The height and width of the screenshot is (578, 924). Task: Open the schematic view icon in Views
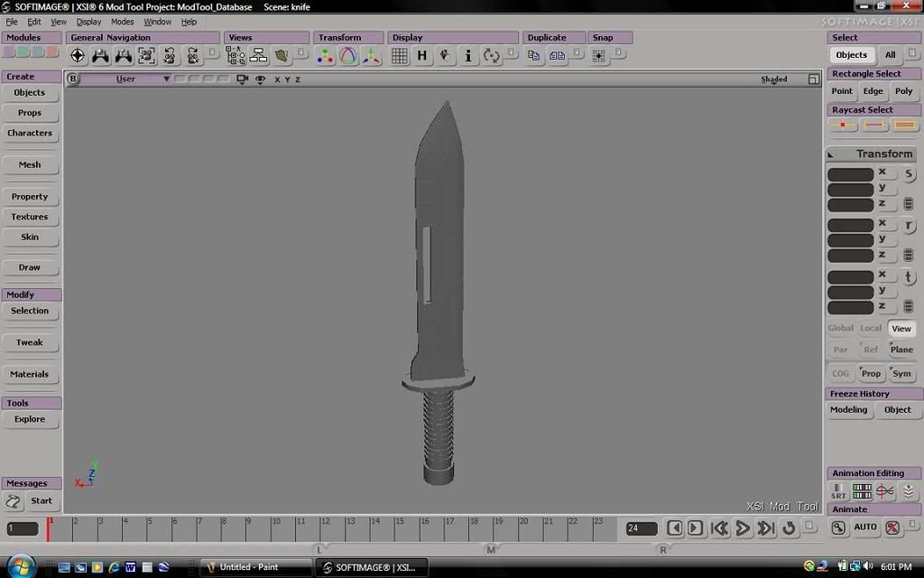258,56
